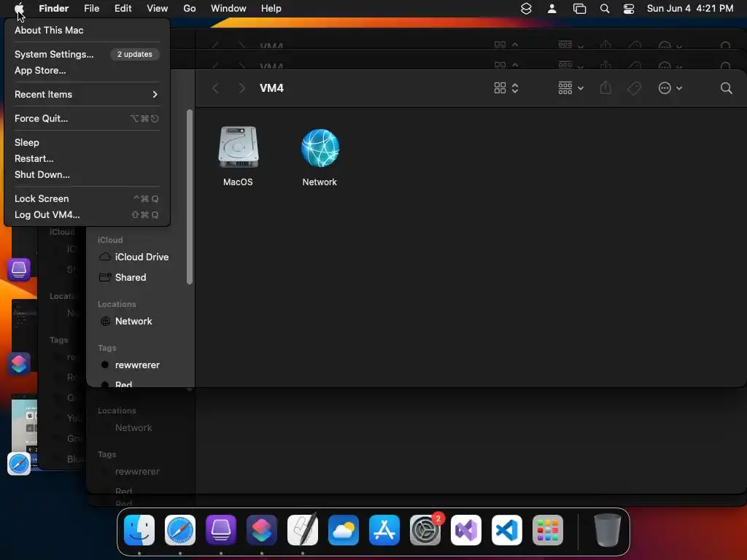The width and height of the screenshot is (747, 560).
Task: Open the Window menu
Action: [x=228, y=8]
